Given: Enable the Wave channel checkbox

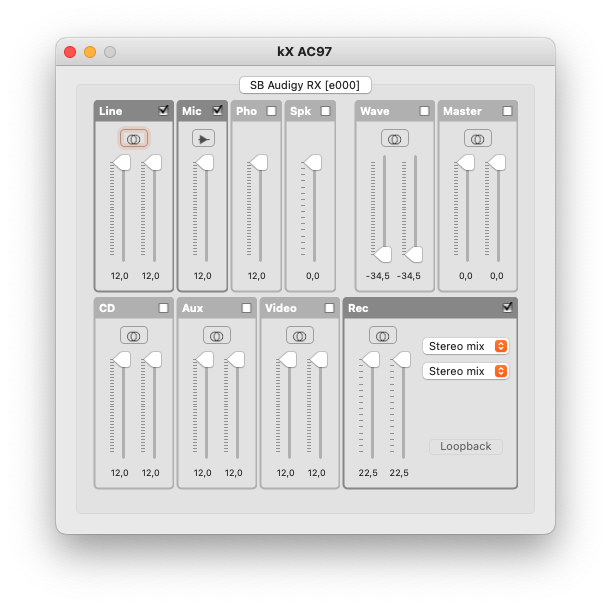Looking at the screenshot, I should pyautogui.click(x=424, y=111).
